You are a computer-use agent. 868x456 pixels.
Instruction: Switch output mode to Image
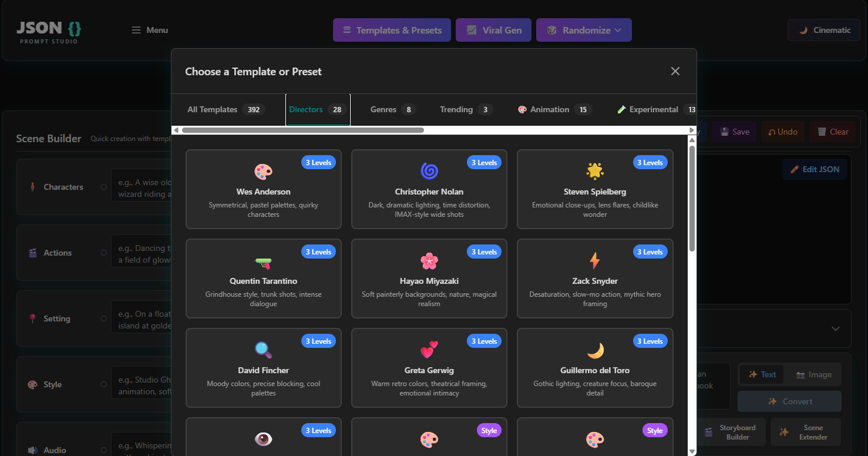pos(813,374)
